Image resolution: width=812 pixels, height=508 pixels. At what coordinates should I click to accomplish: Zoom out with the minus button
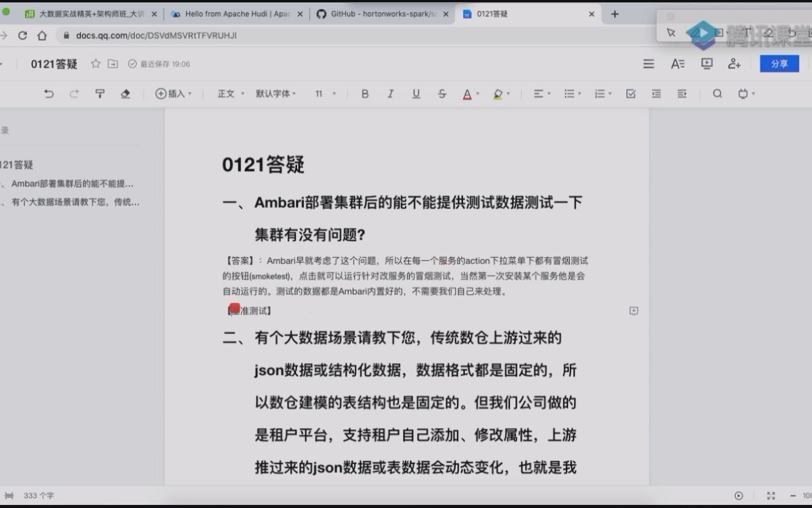tap(792, 496)
